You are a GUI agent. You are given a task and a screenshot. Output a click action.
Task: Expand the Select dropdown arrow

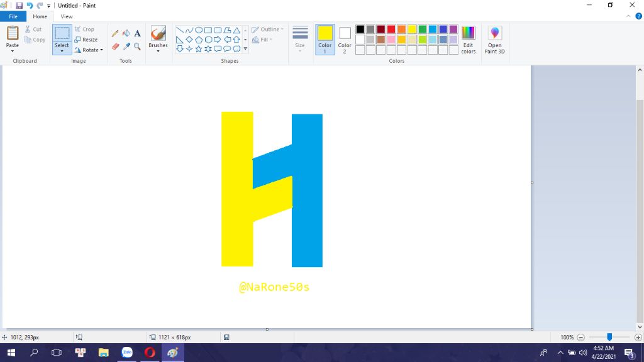pyautogui.click(x=62, y=51)
